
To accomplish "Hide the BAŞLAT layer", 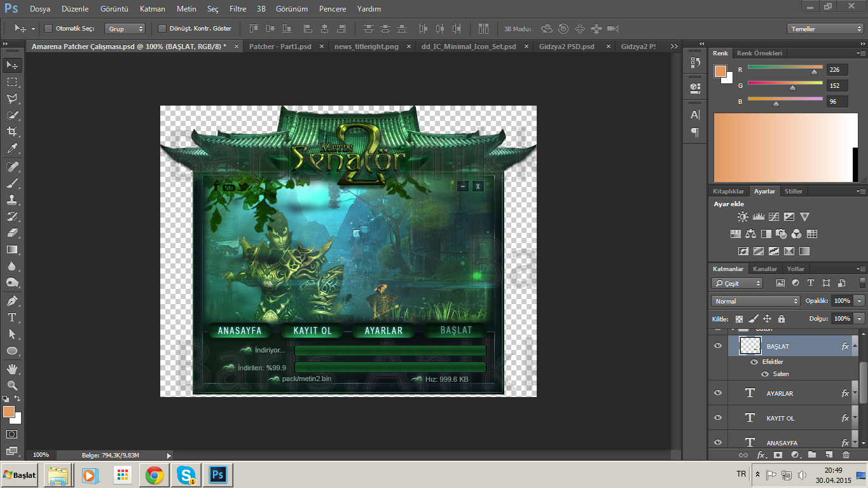I will [718, 346].
